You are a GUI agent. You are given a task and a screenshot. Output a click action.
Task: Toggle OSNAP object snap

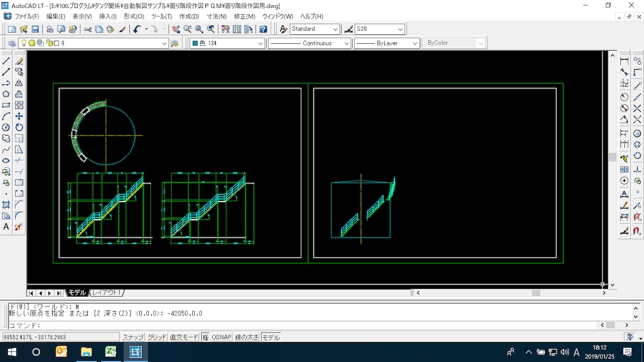pyautogui.click(x=222, y=337)
